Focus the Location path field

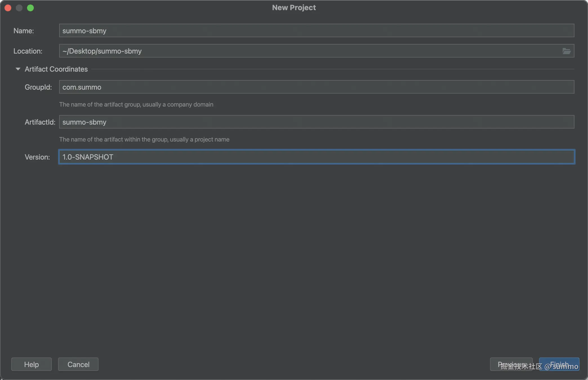click(x=310, y=51)
